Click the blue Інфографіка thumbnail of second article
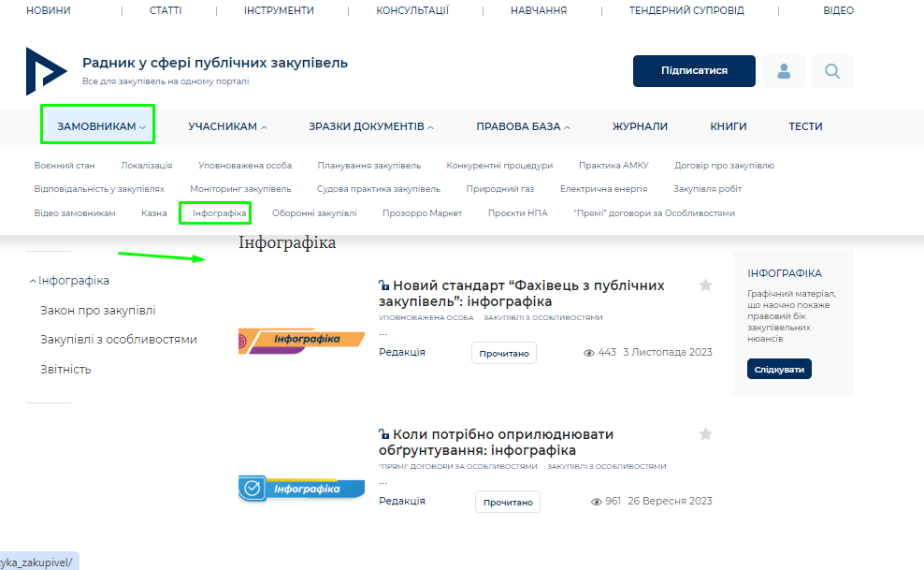Screen dimensions: 924x570 (301, 488)
